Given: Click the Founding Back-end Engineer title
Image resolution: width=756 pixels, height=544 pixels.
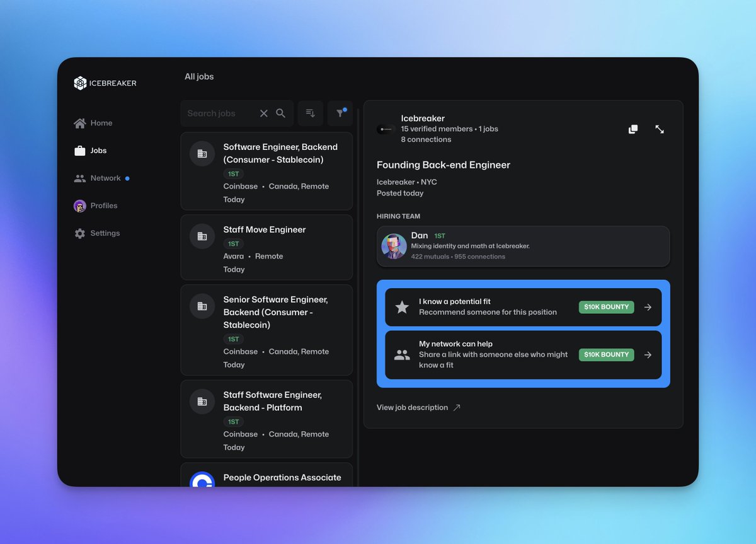Looking at the screenshot, I should tap(444, 165).
